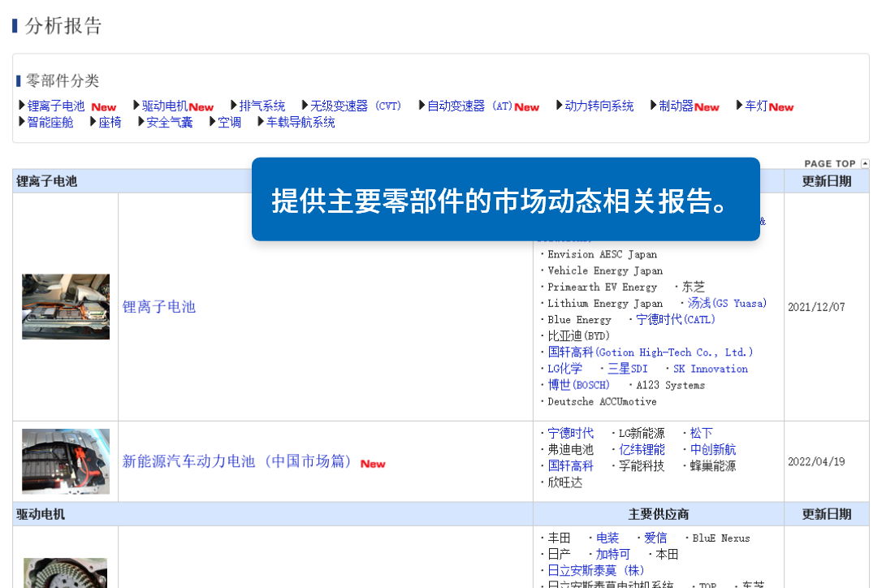Viewport: 882px width, 588px height.
Task: Open the 锂离子电池 report beside the battery thumbnail
Action: pos(158,307)
